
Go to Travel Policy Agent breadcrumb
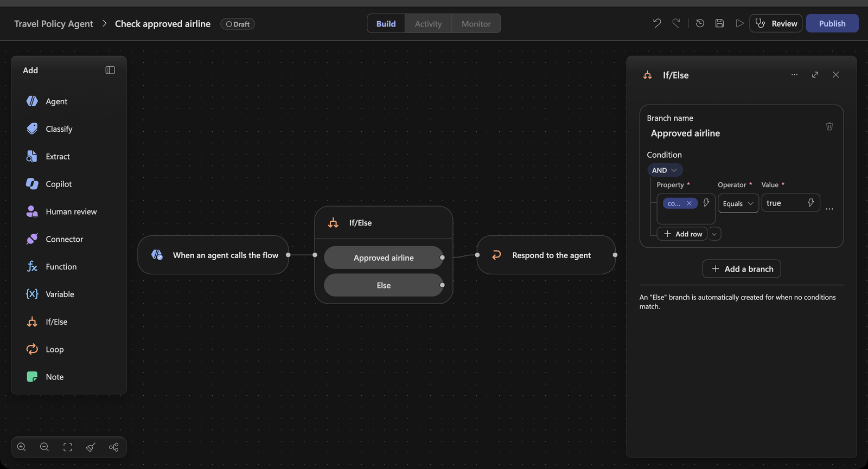click(54, 24)
